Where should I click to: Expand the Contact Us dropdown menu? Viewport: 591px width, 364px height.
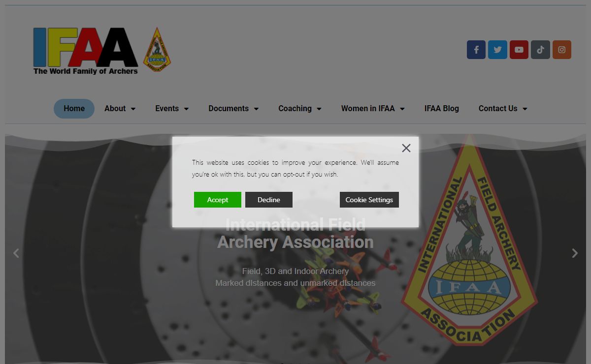click(503, 109)
